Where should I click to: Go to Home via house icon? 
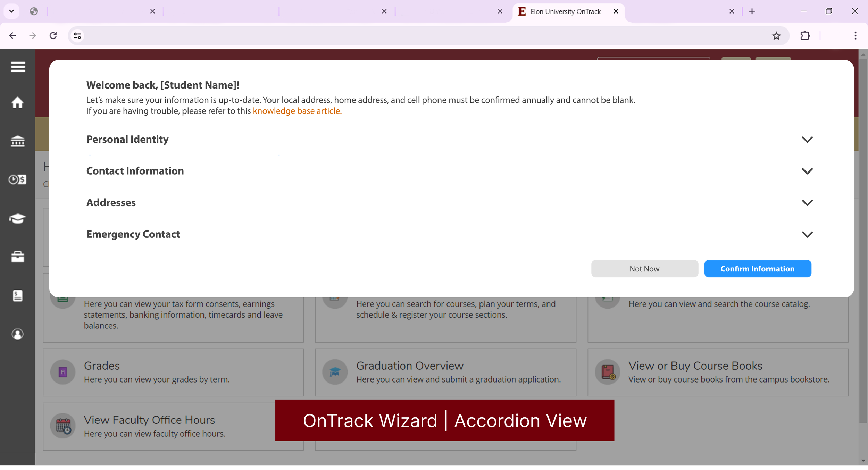pos(18,103)
